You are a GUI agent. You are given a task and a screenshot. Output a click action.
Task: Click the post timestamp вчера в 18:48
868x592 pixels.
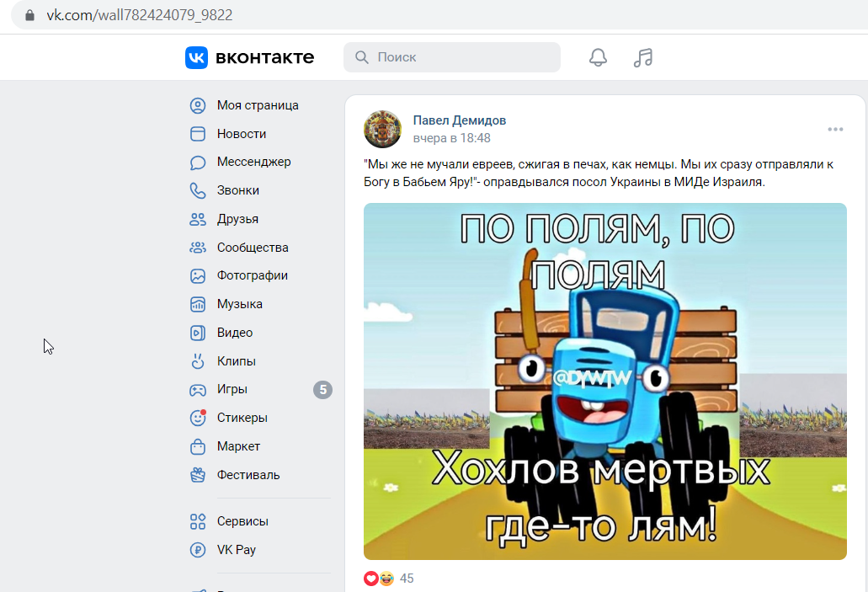pos(452,138)
